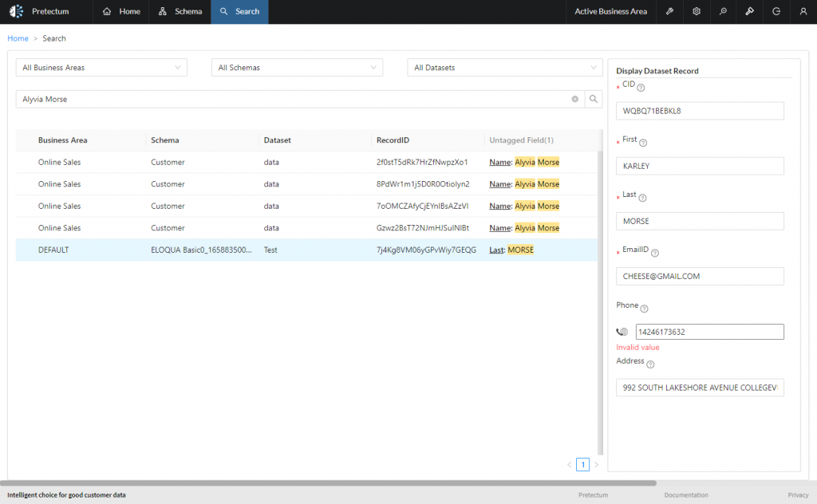Click the Display Dataset Record heading

coord(657,71)
